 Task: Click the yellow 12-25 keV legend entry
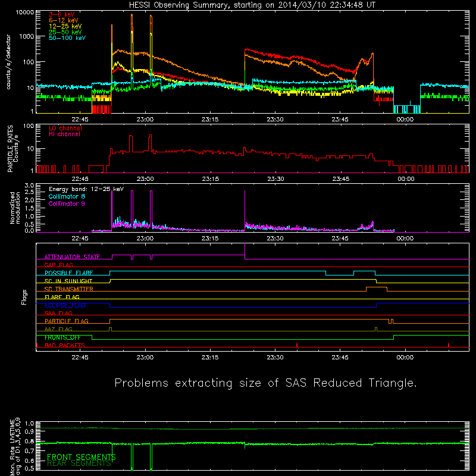65,26
